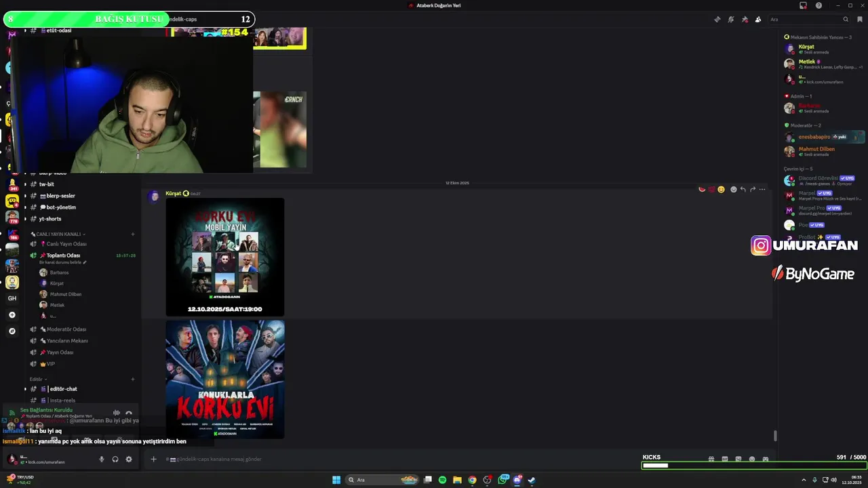The width and height of the screenshot is (868, 488).
Task: Toggle microphone mute in user panel
Action: [x=102, y=459]
